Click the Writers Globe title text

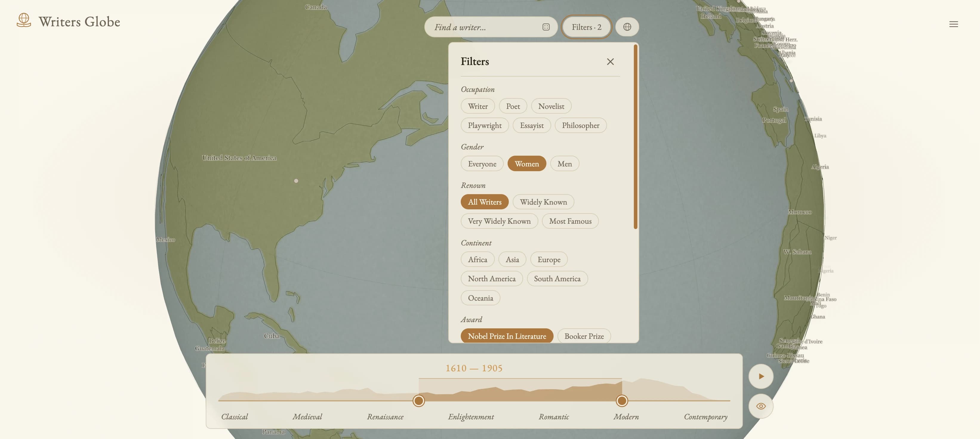[x=79, y=22]
